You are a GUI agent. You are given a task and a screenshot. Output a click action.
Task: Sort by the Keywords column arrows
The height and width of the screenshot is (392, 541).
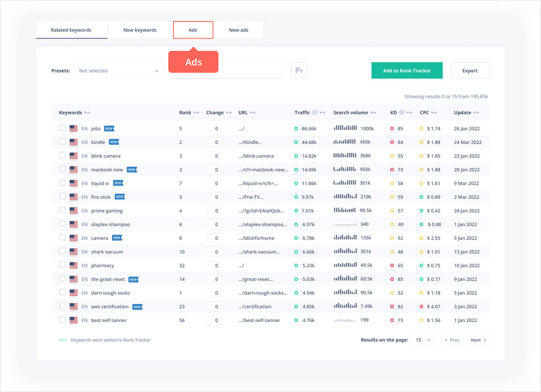point(87,113)
